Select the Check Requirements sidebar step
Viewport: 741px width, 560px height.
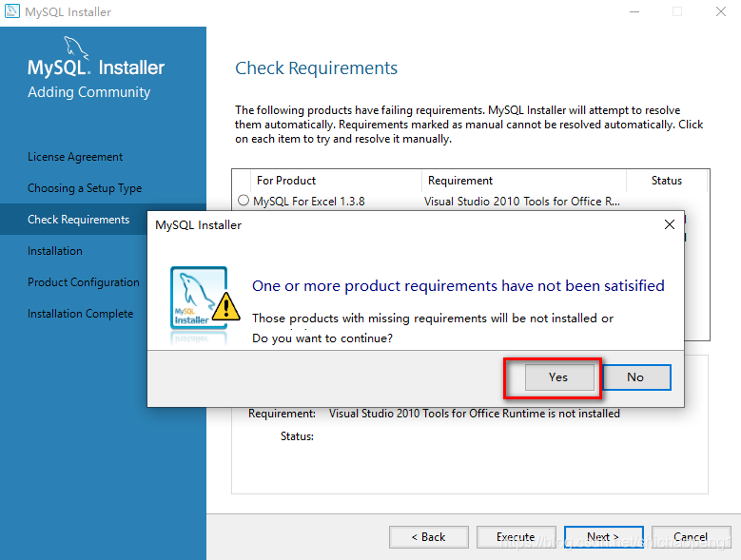click(x=78, y=220)
